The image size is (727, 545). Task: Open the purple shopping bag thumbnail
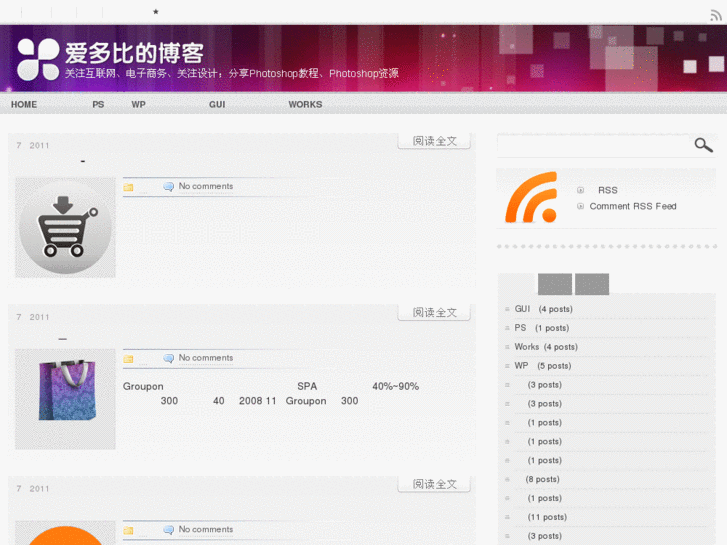pyautogui.click(x=65, y=399)
